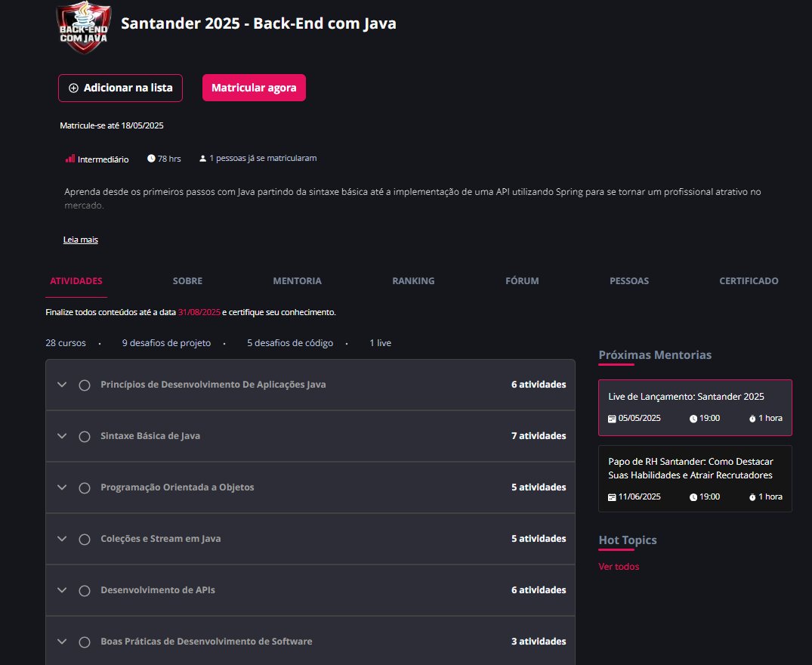Image resolution: width=812 pixels, height=665 pixels.
Task: Click the Próximas Mentorias heading
Action: 655,354
